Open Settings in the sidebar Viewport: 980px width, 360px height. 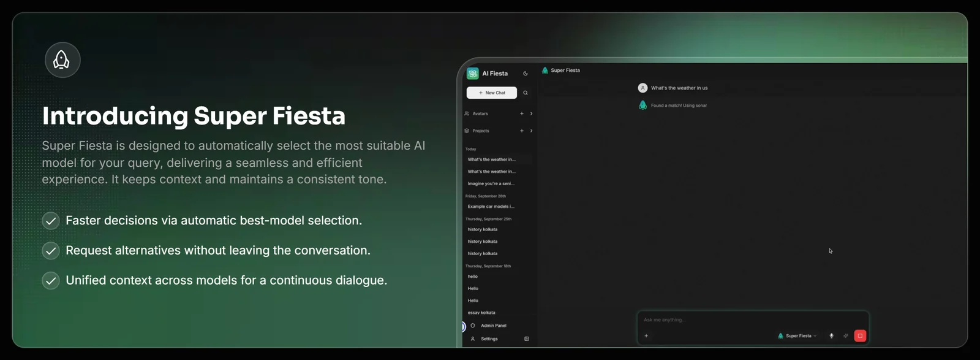(489, 339)
